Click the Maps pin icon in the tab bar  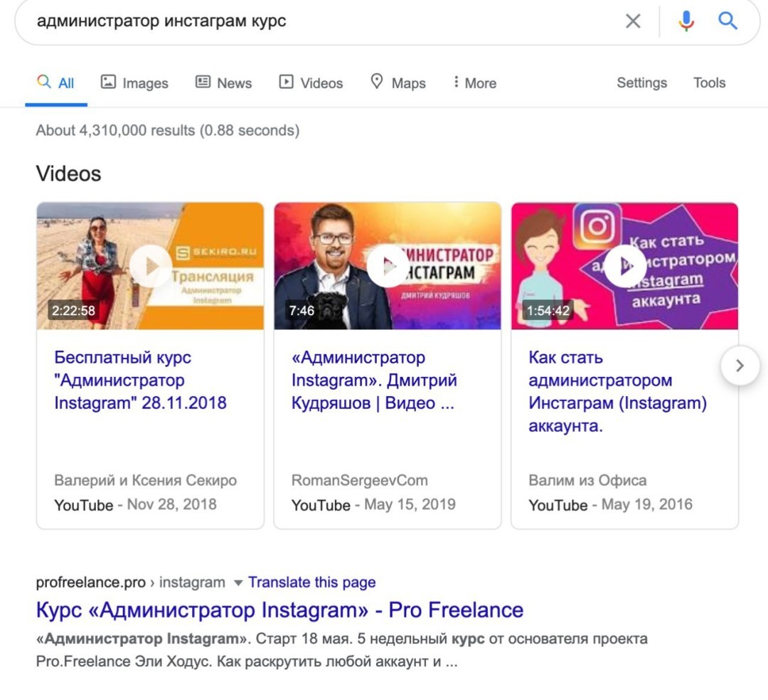coord(377,83)
